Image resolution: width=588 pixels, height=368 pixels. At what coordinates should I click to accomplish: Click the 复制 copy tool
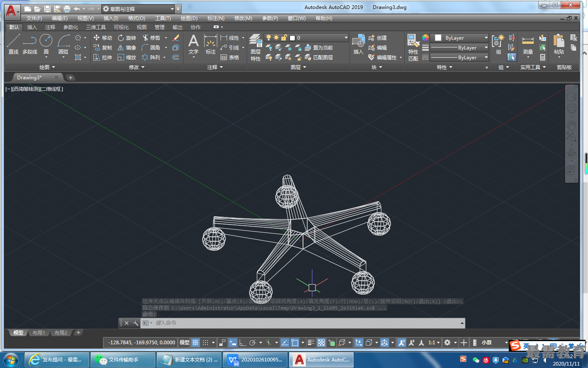coord(102,47)
